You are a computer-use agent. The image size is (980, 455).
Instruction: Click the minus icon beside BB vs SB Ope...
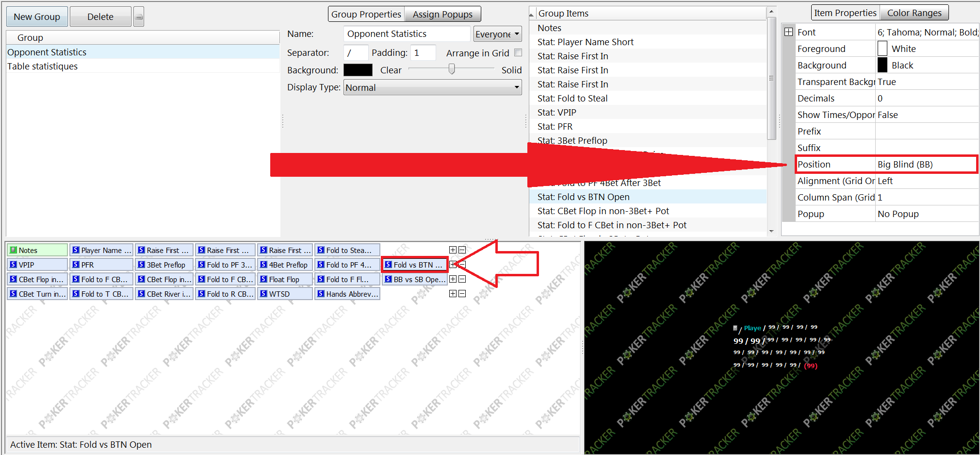tap(462, 279)
